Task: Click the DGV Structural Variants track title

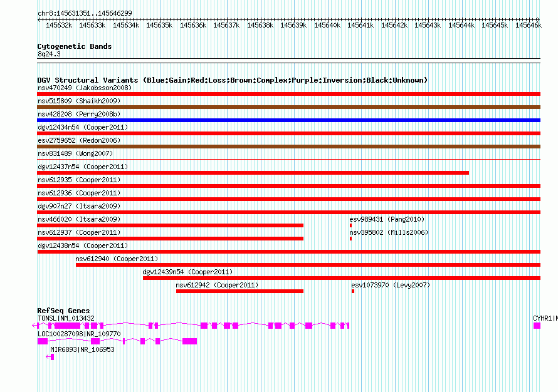Action: (233, 80)
